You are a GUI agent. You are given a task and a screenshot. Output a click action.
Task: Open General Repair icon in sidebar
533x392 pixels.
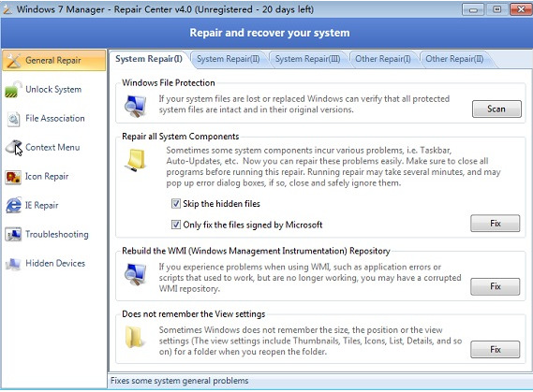[14, 61]
